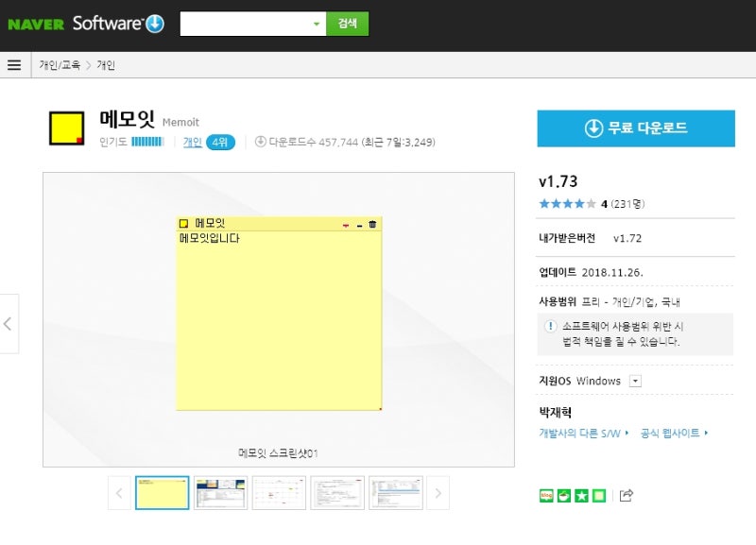
Task: Click the minimize dash in memo screenshot
Action: click(359, 226)
